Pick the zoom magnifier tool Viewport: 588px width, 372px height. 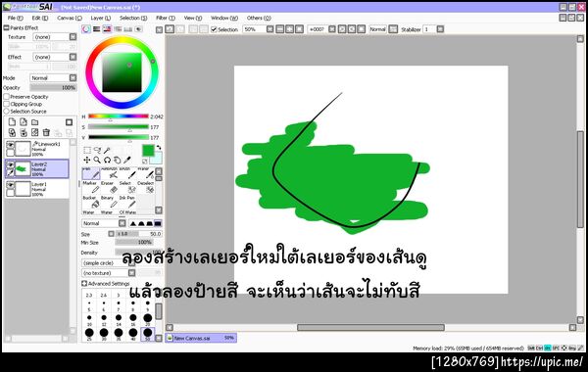(97, 160)
